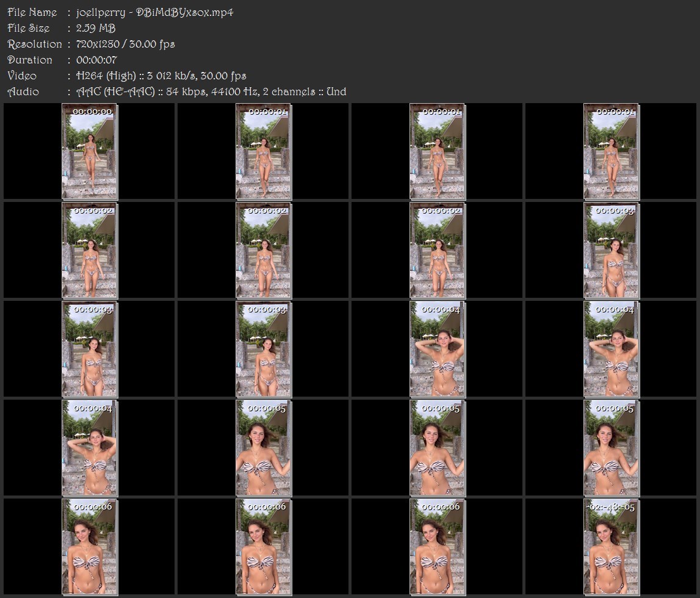Click the '720x1280 / 30.00 fps' resolution value
Image resolution: width=700 pixels, height=598 pixels.
coord(126,44)
